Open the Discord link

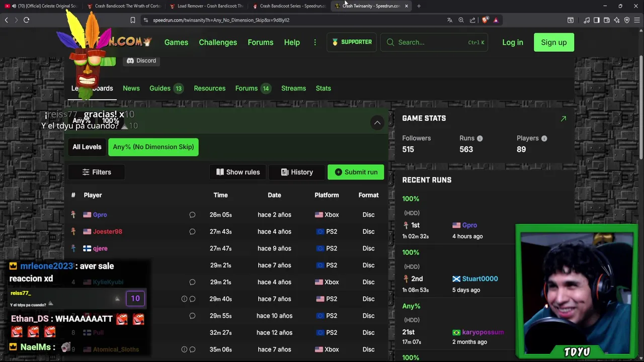pos(141,61)
